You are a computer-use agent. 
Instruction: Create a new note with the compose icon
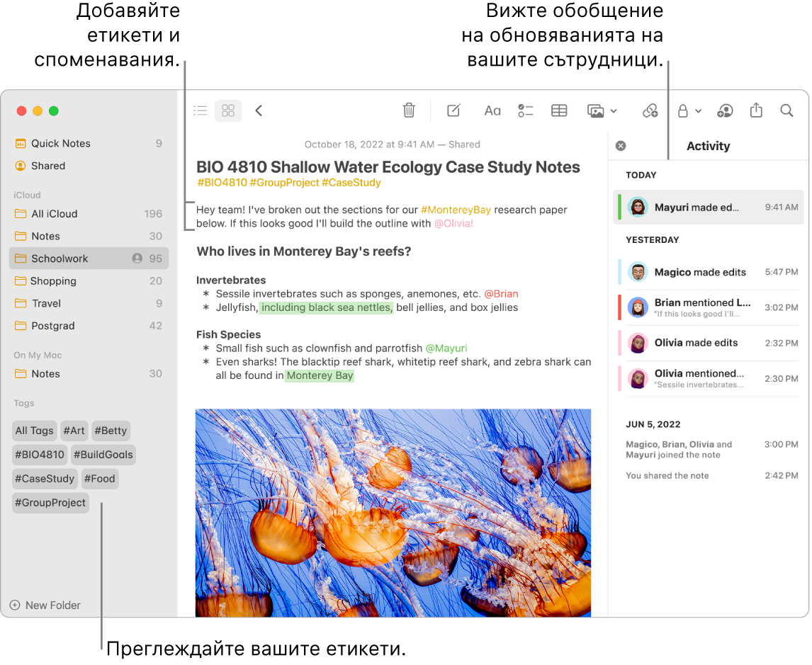click(453, 110)
